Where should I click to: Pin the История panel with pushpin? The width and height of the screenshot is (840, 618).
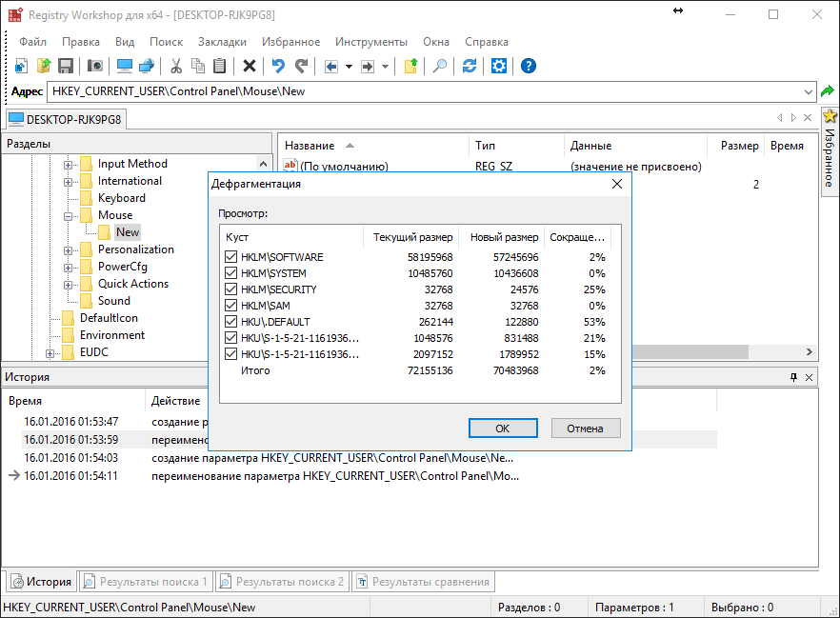coord(794,377)
